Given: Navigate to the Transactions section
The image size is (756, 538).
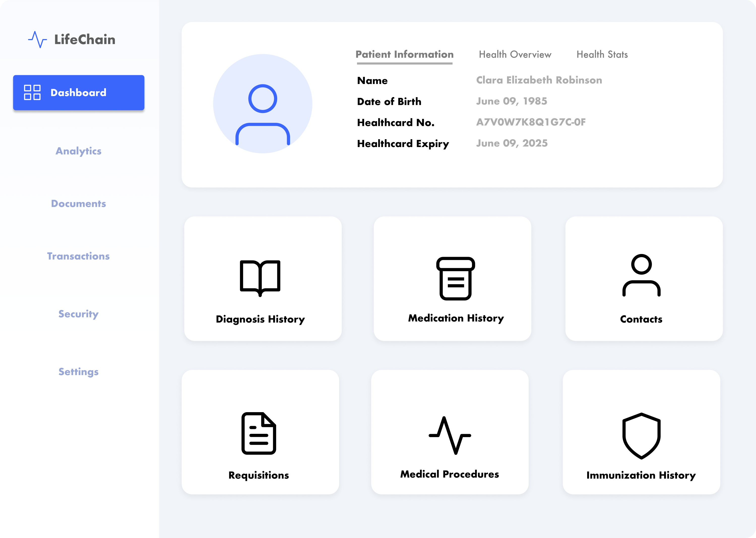Looking at the screenshot, I should click(78, 256).
